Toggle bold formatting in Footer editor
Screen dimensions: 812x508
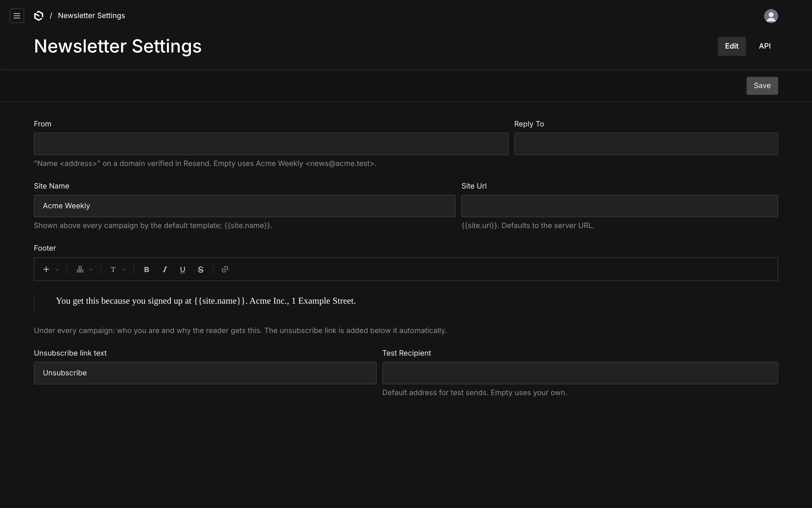147,270
